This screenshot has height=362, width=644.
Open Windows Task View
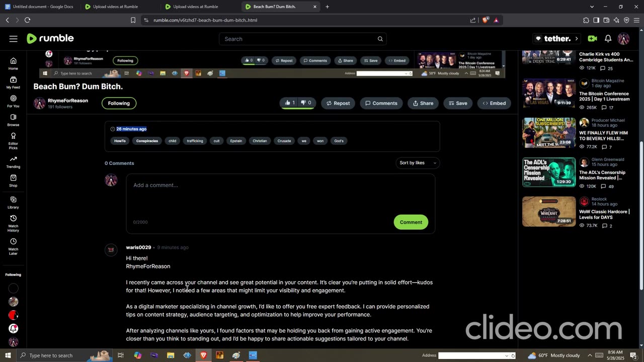[121, 355]
